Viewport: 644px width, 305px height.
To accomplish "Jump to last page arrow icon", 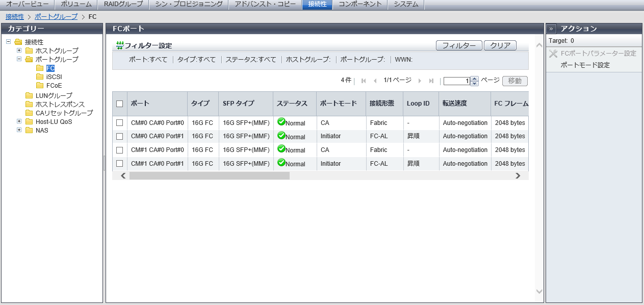I will (x=431, y=81).
